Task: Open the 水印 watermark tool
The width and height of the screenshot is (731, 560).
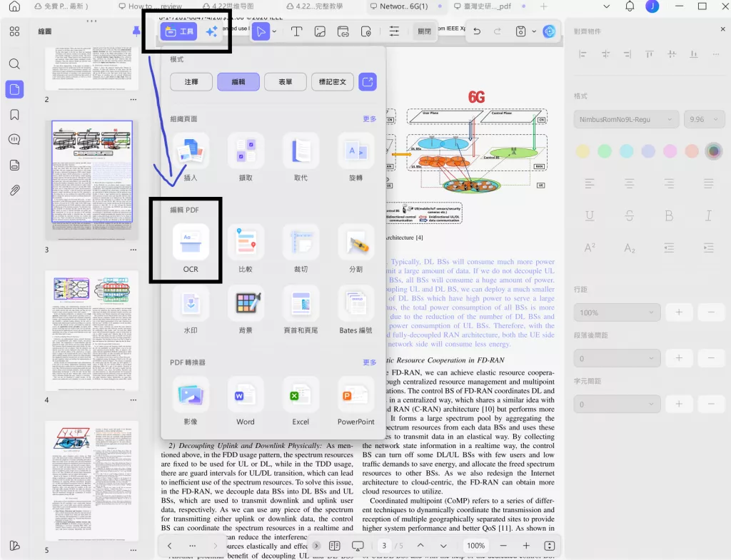Action: 190,310
